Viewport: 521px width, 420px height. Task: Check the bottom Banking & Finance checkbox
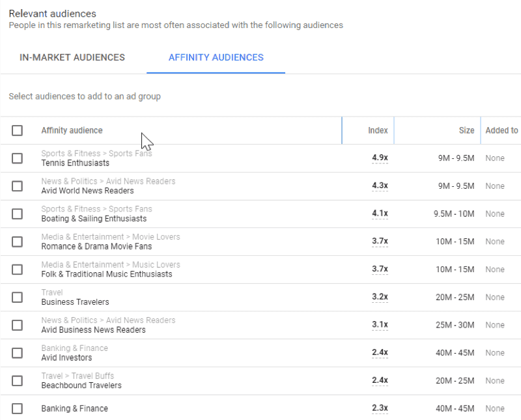pyautogui.click(x=17, y=408)
